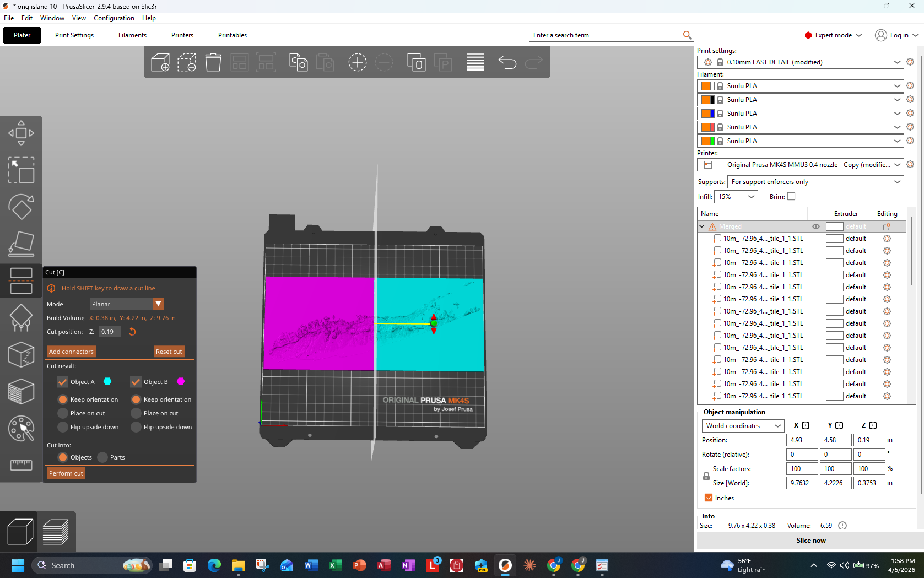The image size is (924, 578).
Task: Select the Place on face tool
Action: click(x=21, y=244)
